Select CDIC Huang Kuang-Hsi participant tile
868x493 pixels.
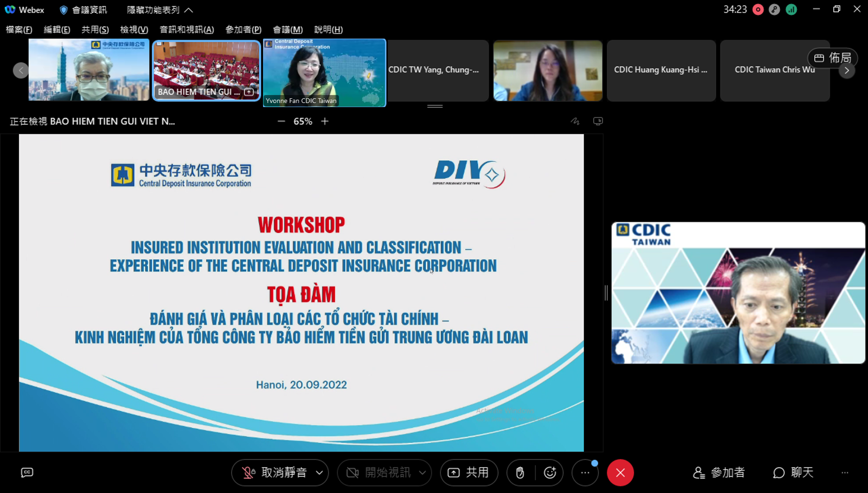coord(661,70)
